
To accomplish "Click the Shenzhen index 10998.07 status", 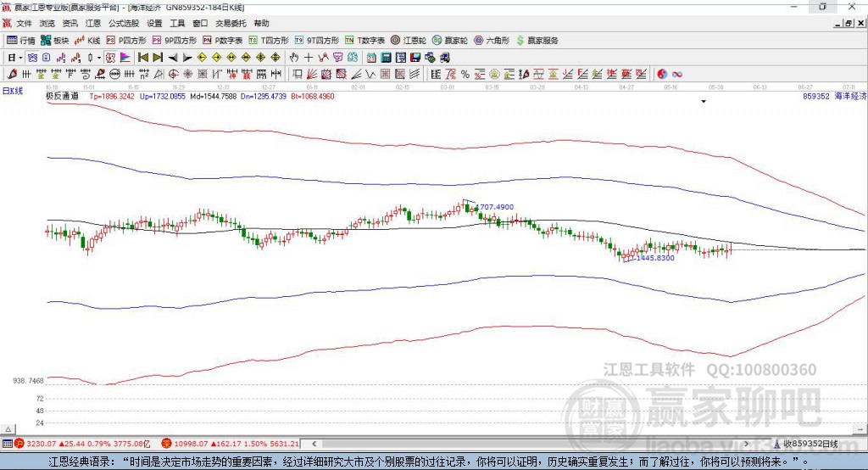I will 231,444.
